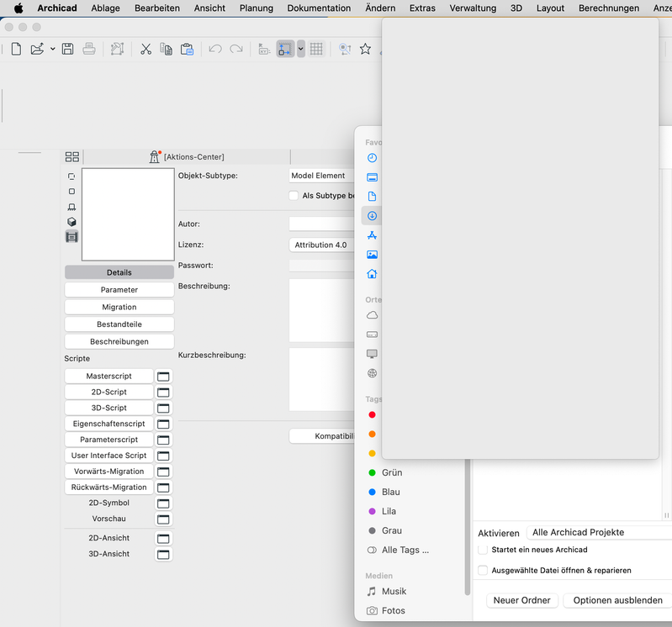Screen dimensions: 672x627
Task: Open the Dokumentation menu
Action: pyautogui.click(x=319, y=8)
